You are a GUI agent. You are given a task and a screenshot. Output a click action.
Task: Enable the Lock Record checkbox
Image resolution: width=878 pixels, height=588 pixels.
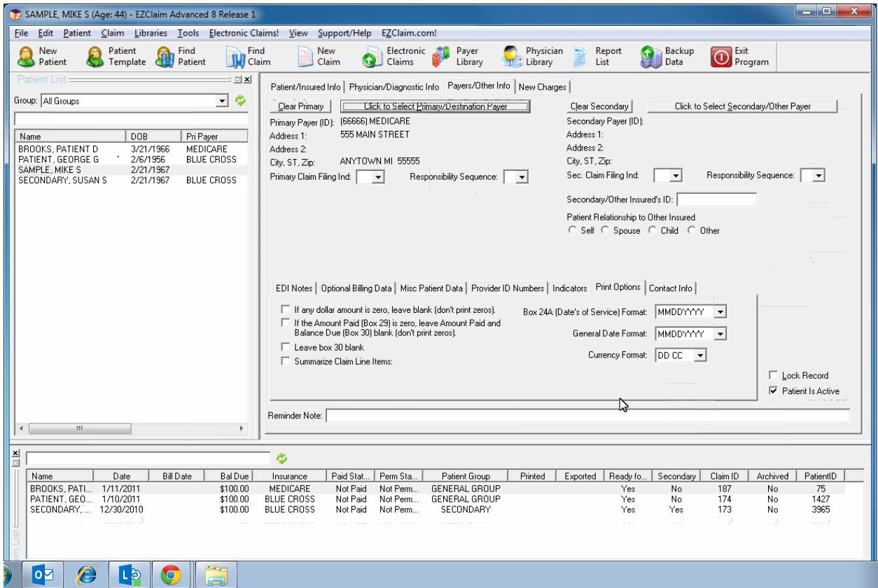point(773,375)
